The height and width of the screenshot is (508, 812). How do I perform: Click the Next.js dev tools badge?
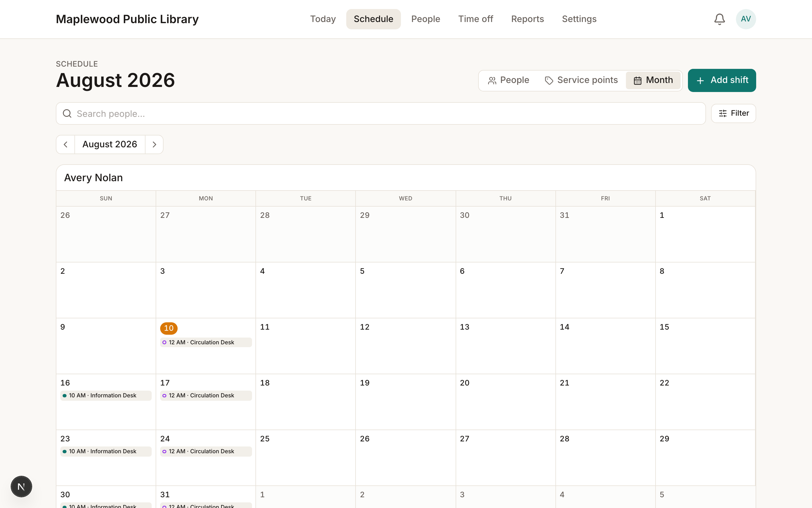pyautogui.click(x=21, y=486)
